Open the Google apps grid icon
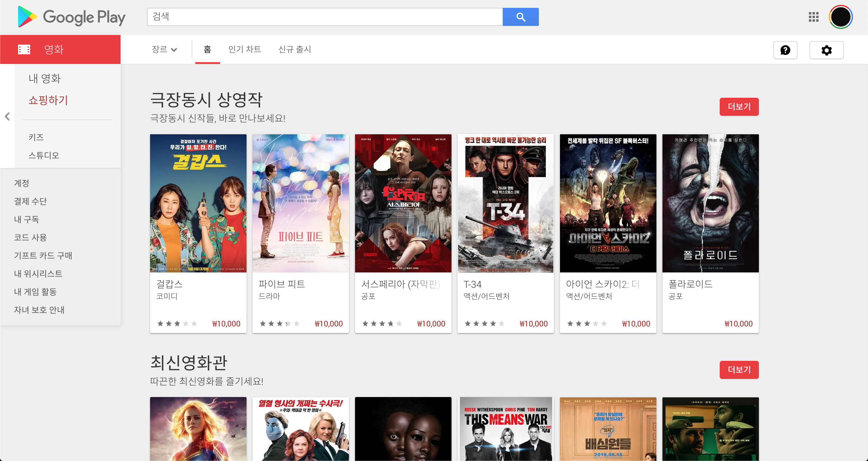Viewport: 868px width, 461px height. point(813,17)
